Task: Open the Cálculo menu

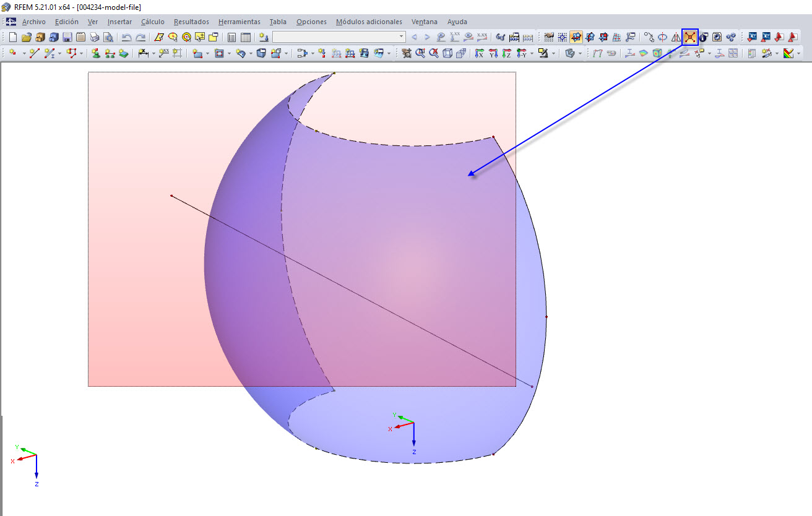Action: (x=153, y=22)
